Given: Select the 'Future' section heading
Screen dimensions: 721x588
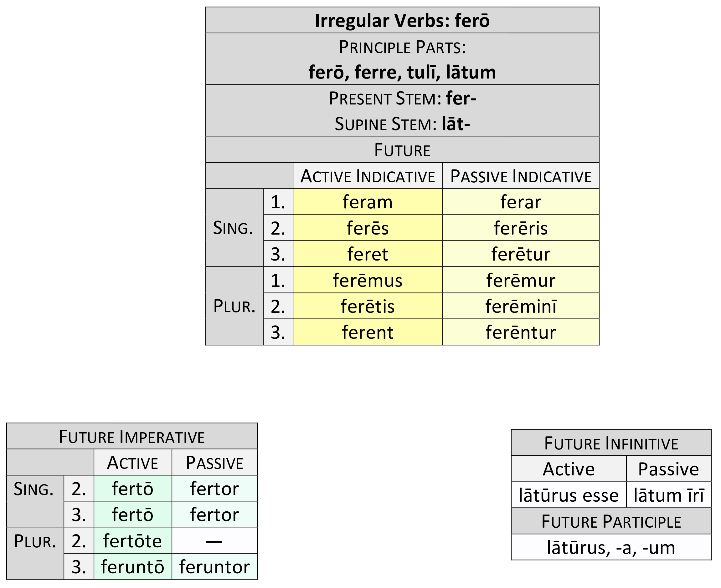Looking at the screenshot, I should pos(402,150).
